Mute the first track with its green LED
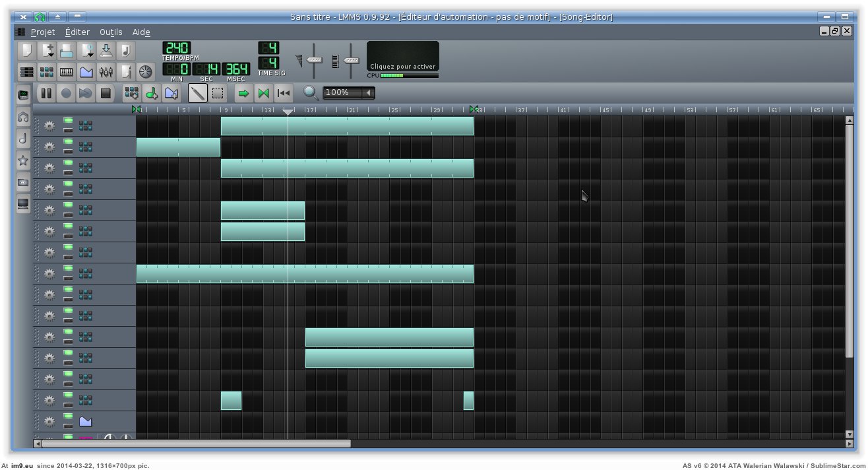Viewport: 868px width, 470px height. (68, 121)
